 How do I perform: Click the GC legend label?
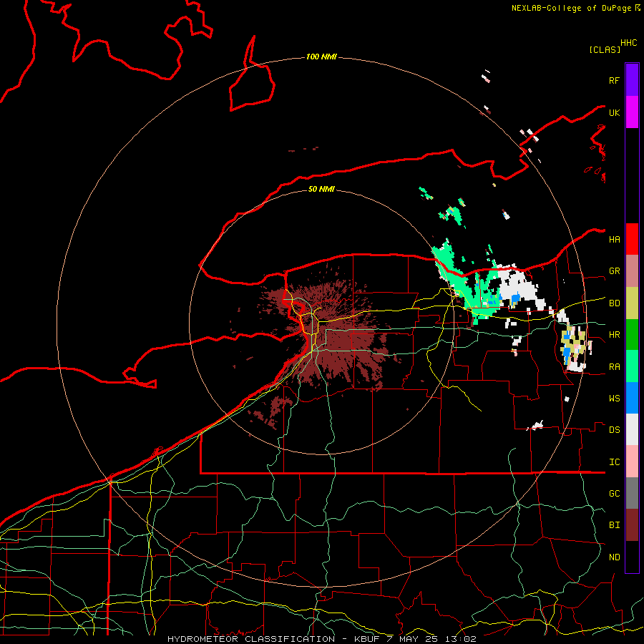614,494
